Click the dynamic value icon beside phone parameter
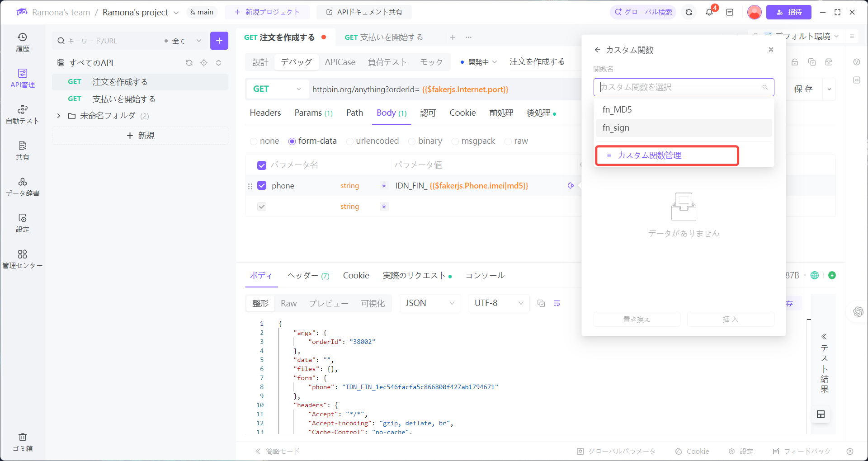 [571, 185]
